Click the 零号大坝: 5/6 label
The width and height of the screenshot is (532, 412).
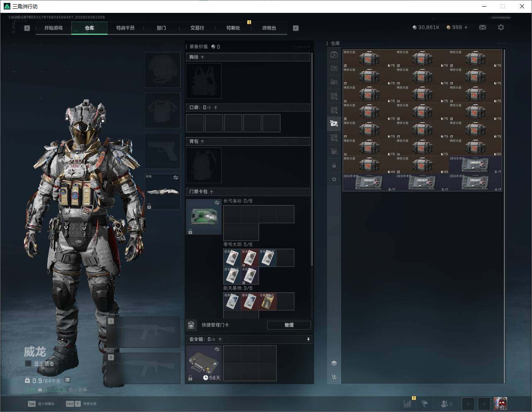(238, 245)
